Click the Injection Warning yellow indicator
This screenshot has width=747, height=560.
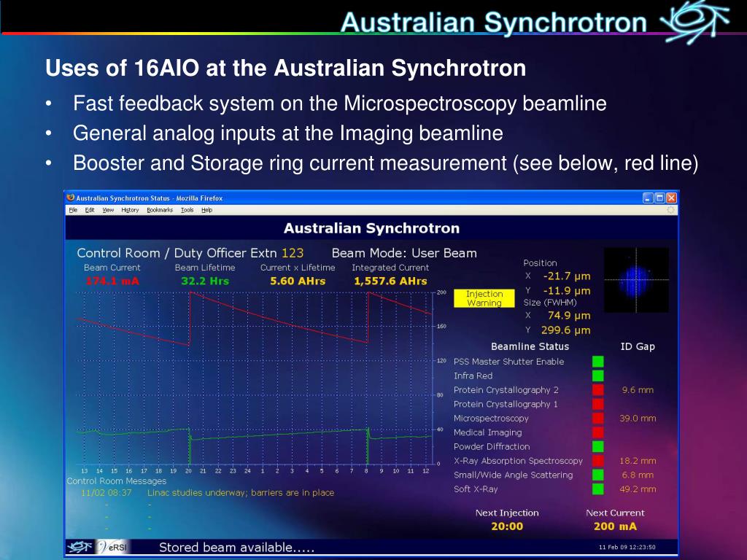pyautogui.click(x=484, y=298)
